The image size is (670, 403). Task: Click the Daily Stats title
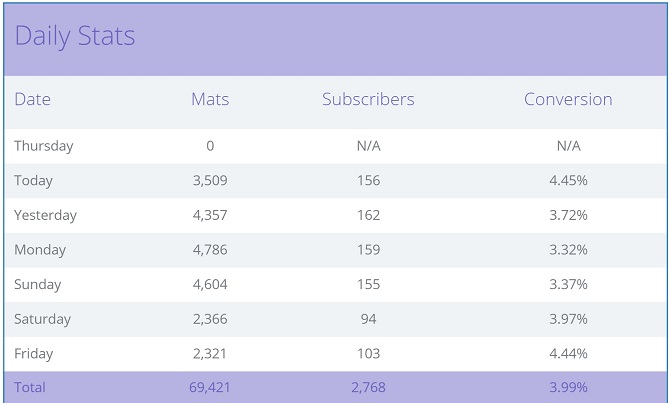point(75,36)
